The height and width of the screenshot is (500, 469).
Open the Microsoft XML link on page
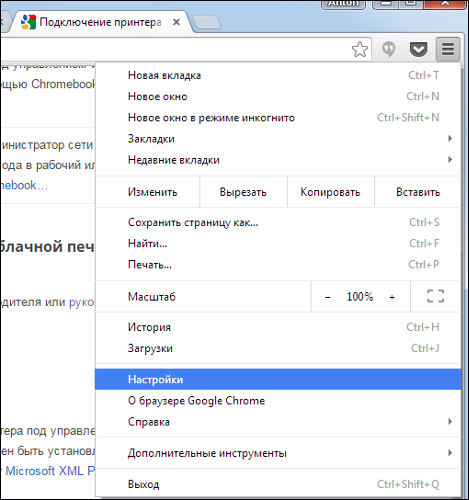pyautogui.click(x=50, y=471)
